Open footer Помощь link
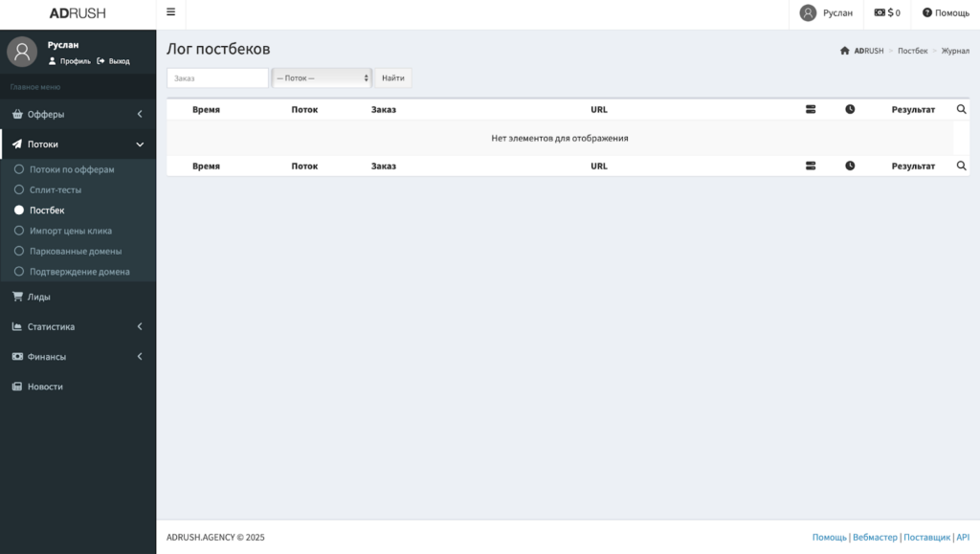The image size is (980, 554). [x=830, y=537]
